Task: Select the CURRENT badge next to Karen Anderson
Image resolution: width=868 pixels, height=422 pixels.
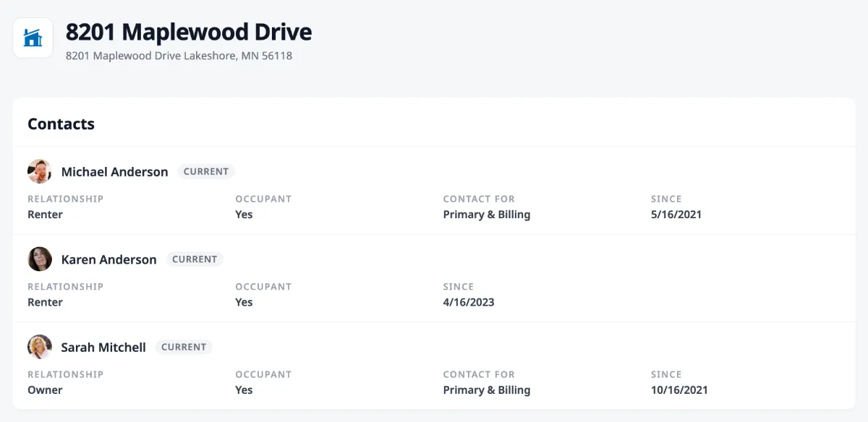Action: point(195,259)
